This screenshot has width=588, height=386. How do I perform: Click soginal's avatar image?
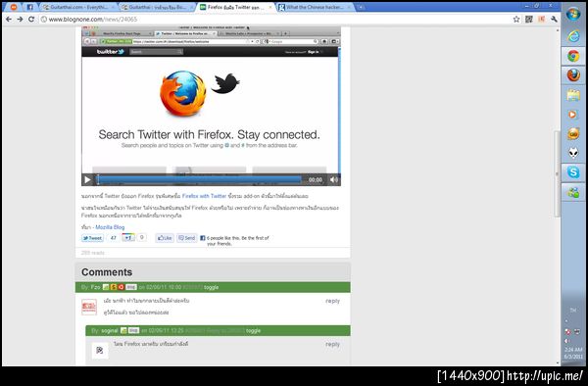100,351
